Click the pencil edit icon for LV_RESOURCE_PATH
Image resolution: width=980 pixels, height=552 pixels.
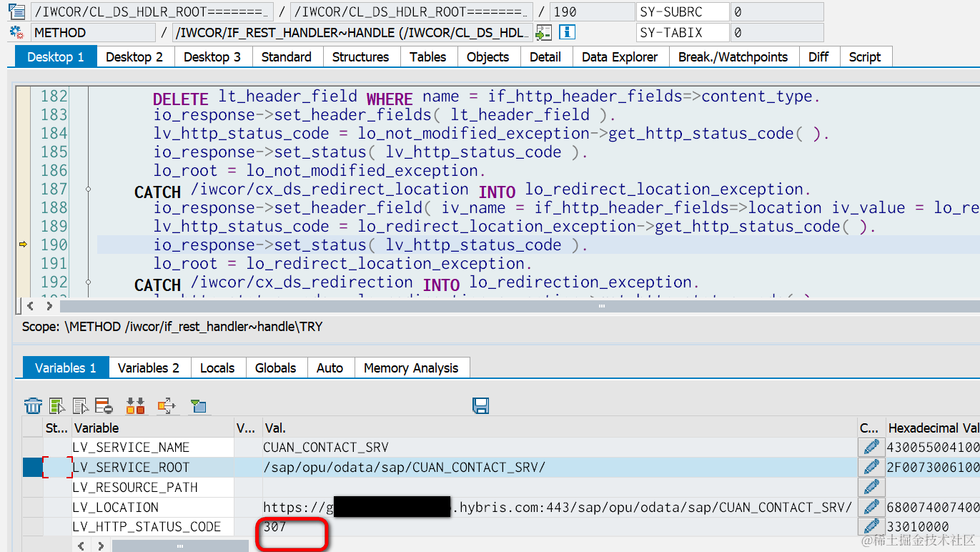click(x=871, y=487)
